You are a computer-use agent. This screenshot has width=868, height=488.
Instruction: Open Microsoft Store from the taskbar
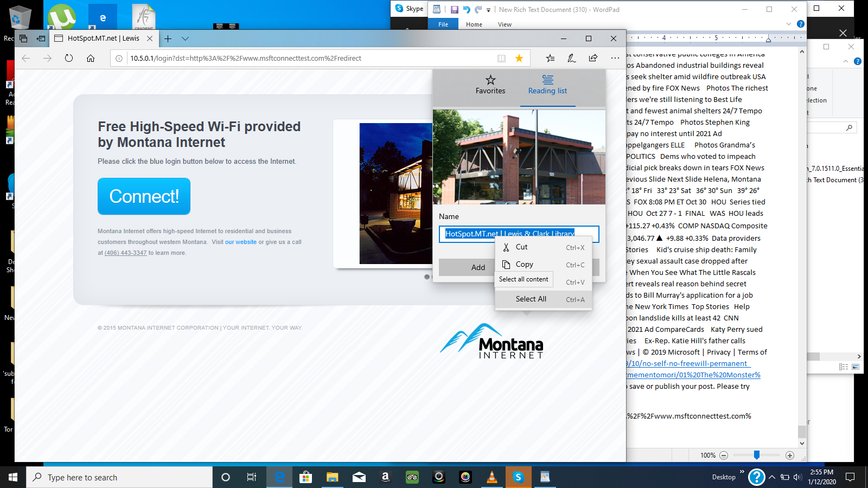[x=306, y=477]
